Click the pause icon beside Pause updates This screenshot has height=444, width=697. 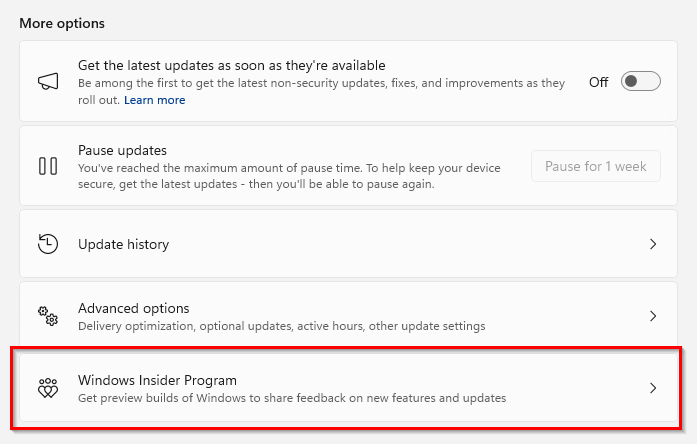tap(47, 166)
